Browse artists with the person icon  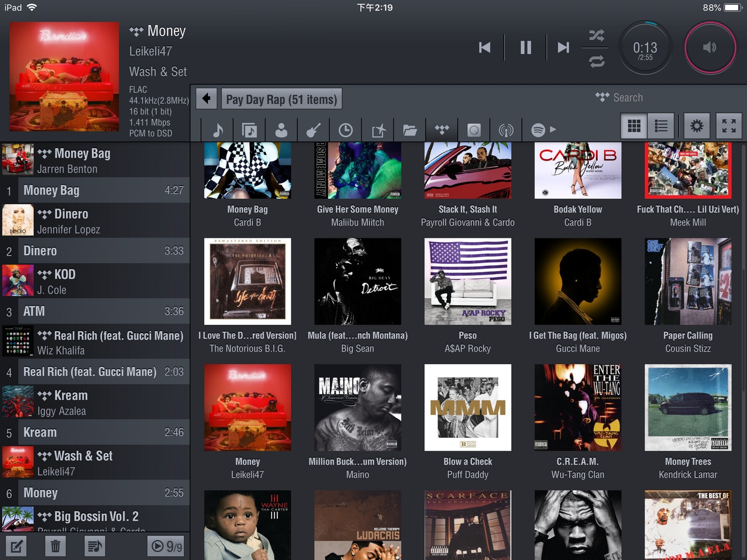(281, 130)
